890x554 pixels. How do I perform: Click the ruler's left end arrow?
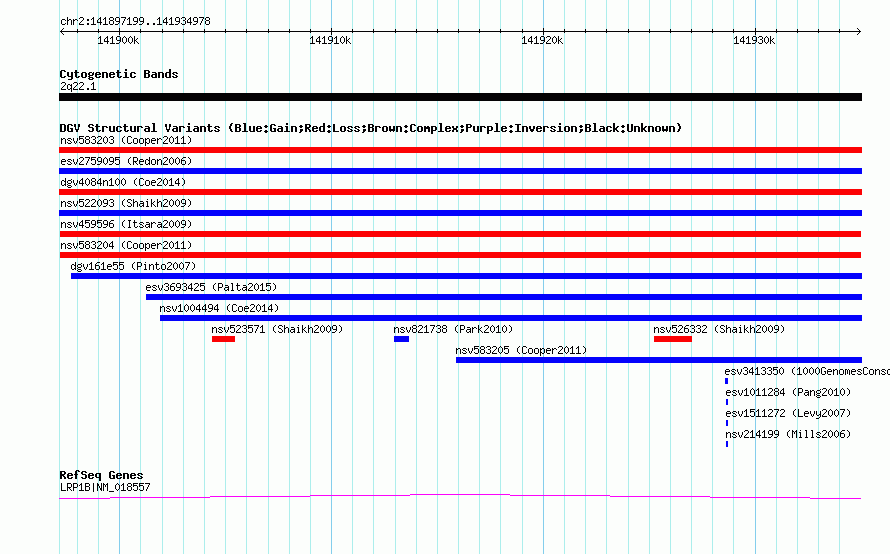[x=62, y=32]
